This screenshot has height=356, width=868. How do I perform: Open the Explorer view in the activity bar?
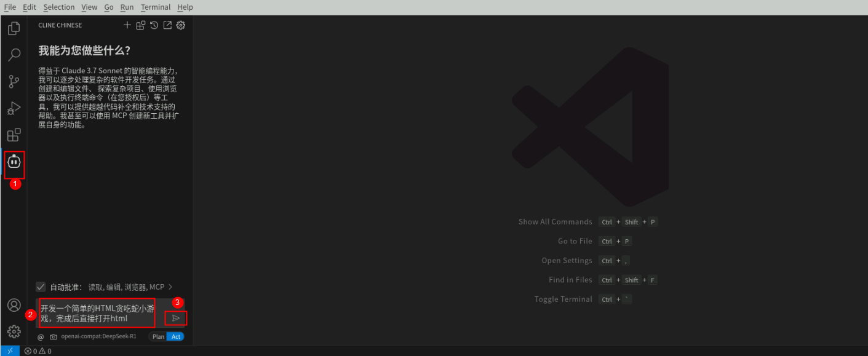[14, 28]
